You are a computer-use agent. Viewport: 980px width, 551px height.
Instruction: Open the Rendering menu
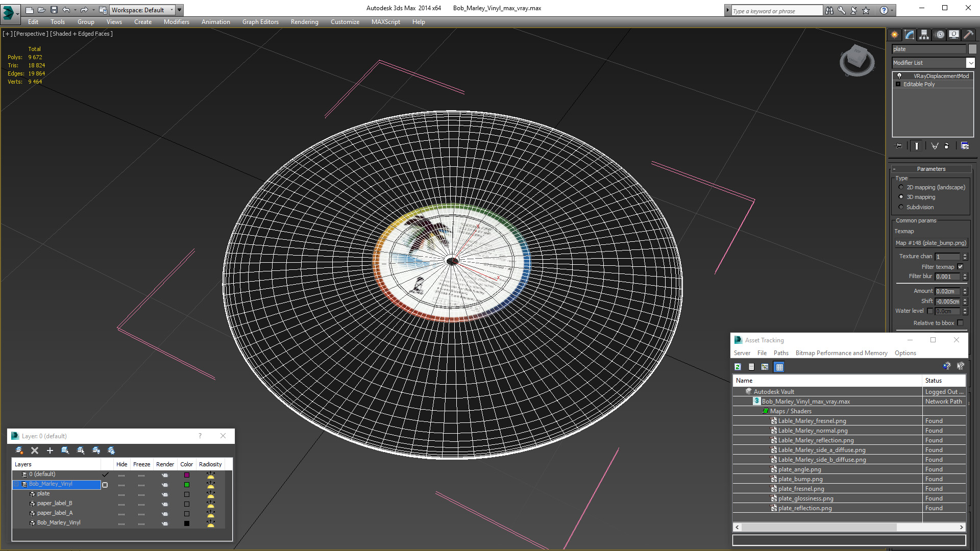pos(304,22)
